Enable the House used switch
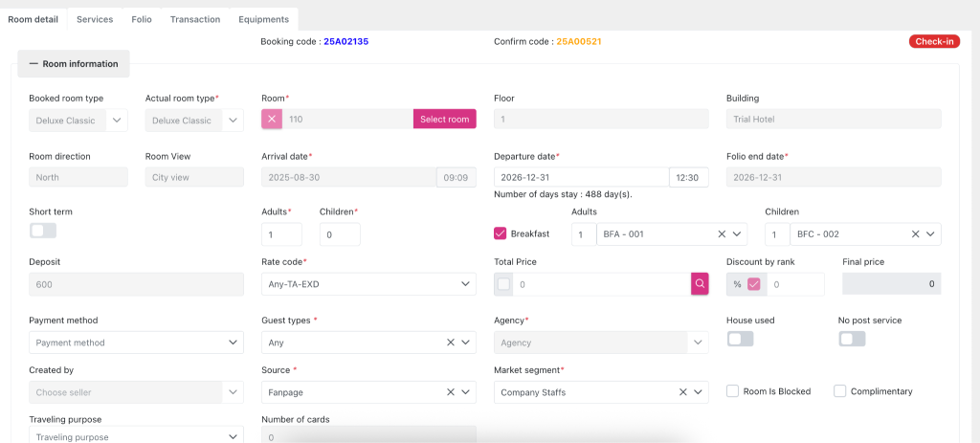Screen dimensions: 980x443 tap(740, 339)
